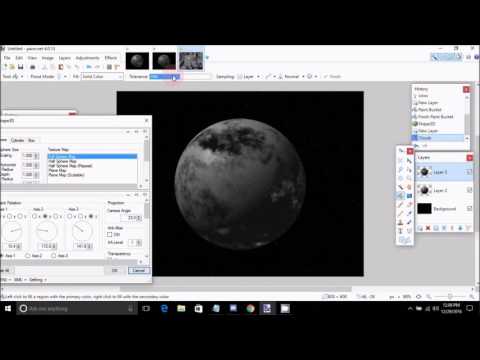
Task: Open Google Chrome from taskbar
Action: 250,309
